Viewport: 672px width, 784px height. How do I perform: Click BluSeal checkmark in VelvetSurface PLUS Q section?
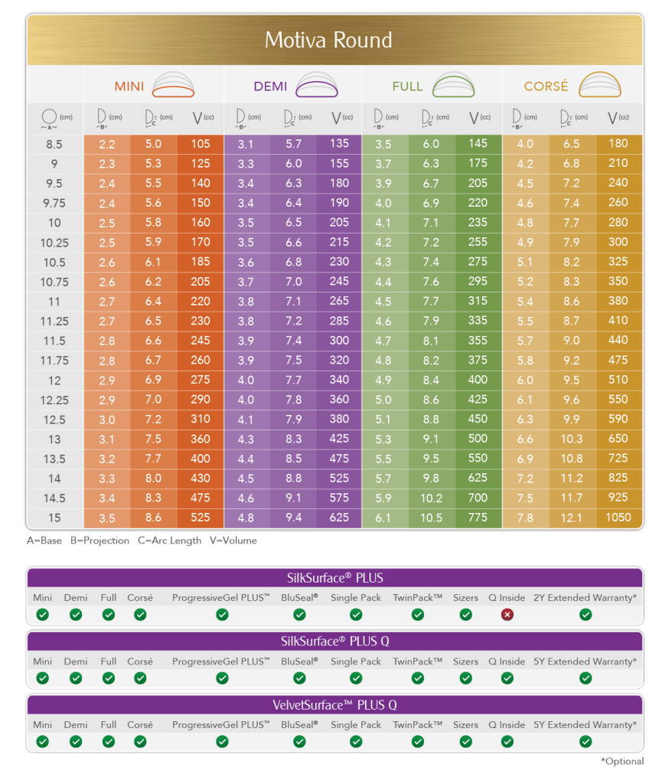(299, 741)
